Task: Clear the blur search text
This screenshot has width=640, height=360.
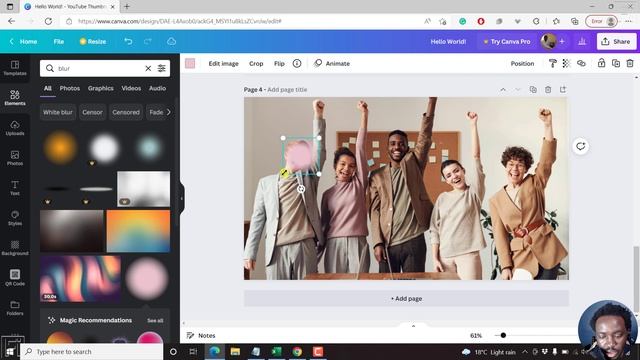Action: (148, 68)
